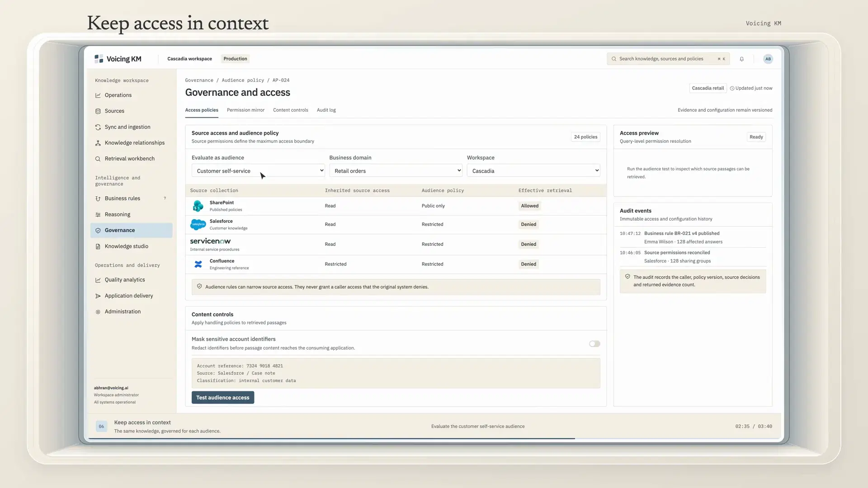Click the Administration gear icon
The image size is (868, 488).
pos(98,312)
